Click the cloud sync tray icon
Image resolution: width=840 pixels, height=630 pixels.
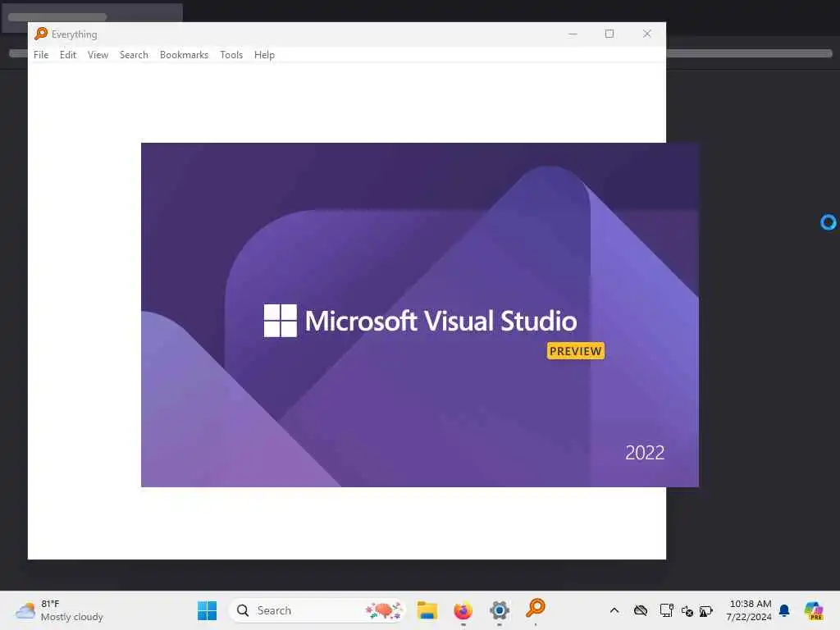tap(641, 610)
